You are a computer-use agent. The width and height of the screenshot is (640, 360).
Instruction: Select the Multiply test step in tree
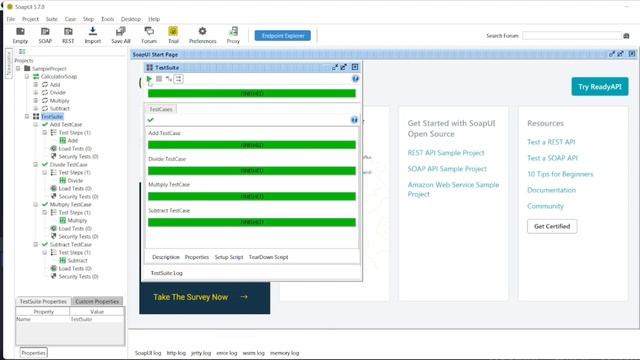[x=77, y=220]
